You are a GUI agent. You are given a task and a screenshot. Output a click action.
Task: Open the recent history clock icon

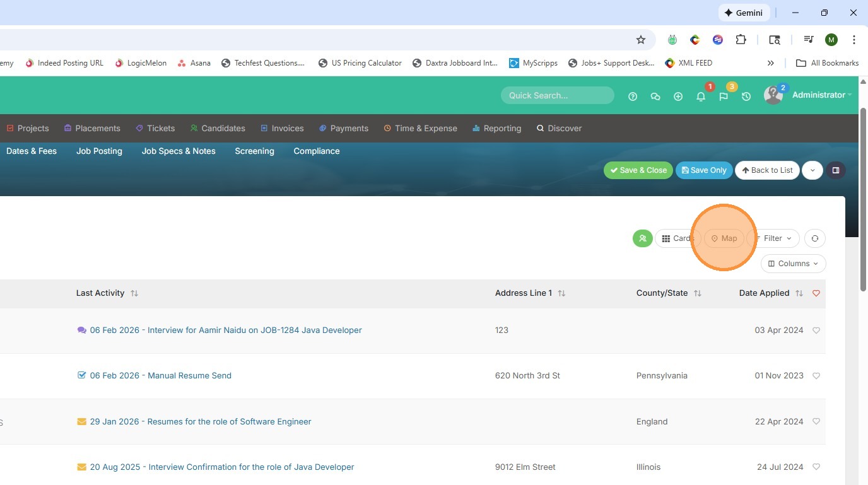pos(746,96)
